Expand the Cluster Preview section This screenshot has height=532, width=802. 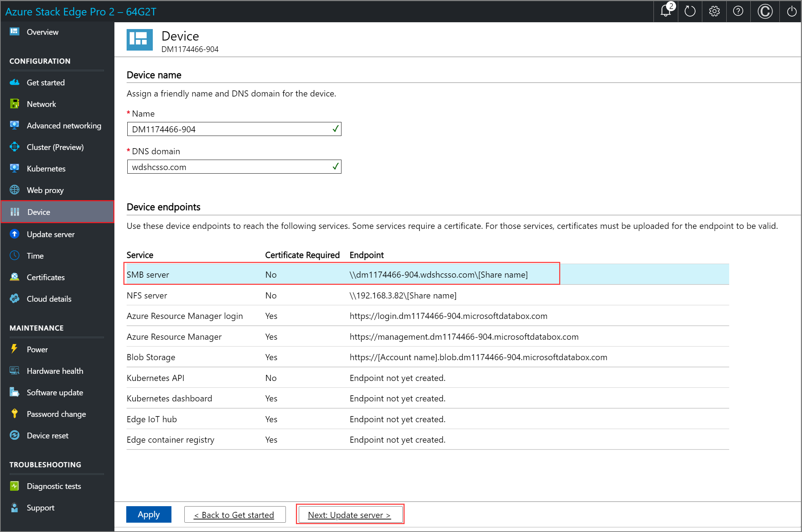point(55,146)
